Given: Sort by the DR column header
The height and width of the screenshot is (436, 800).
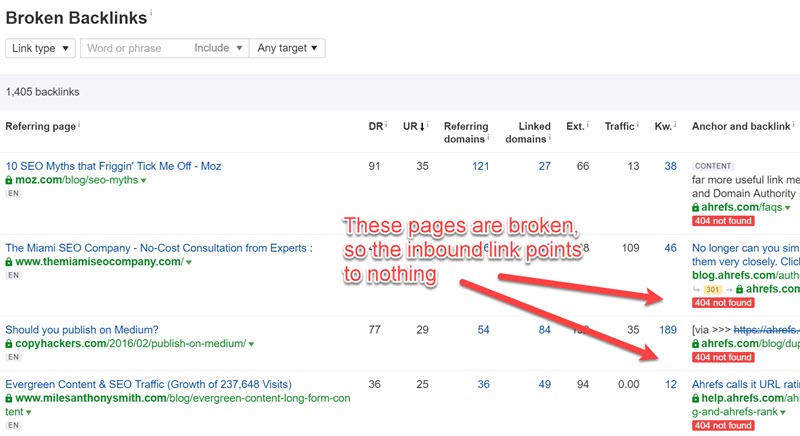Looking at the screenshot, I should [376, 126].
